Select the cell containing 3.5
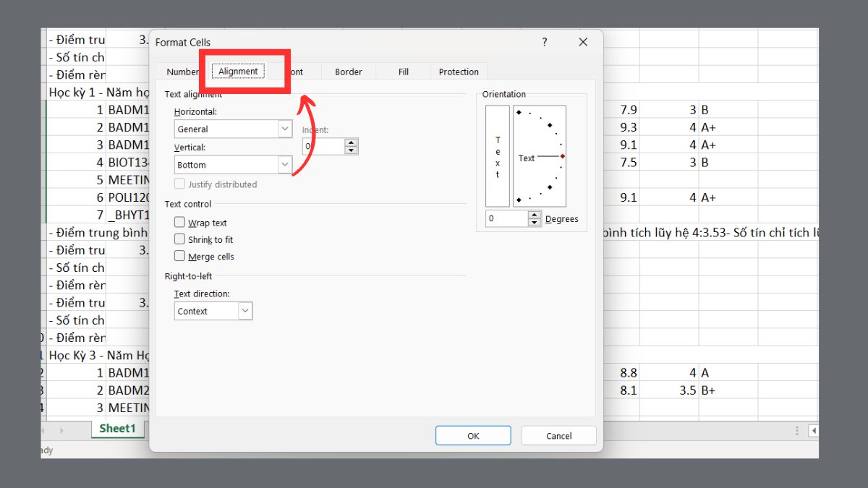Screen dimensions: 868x488 pyautogui.click(x=669, y=390)
